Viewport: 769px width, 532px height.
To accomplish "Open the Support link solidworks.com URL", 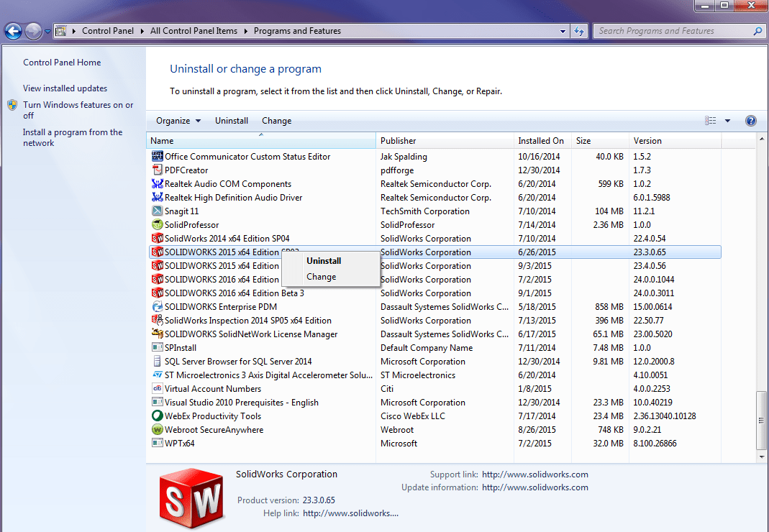I will [535, 474].
